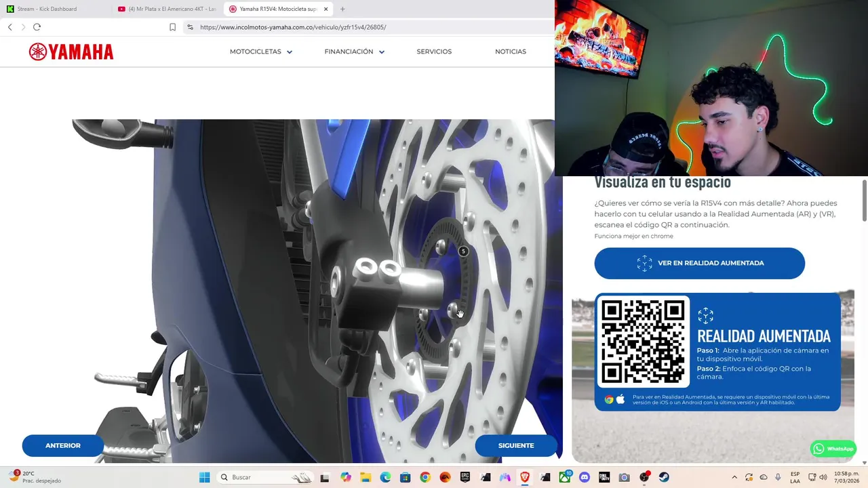The image size is (868, 488).
Task: Open weather widget showing 20°C
Action: (35, 477)
